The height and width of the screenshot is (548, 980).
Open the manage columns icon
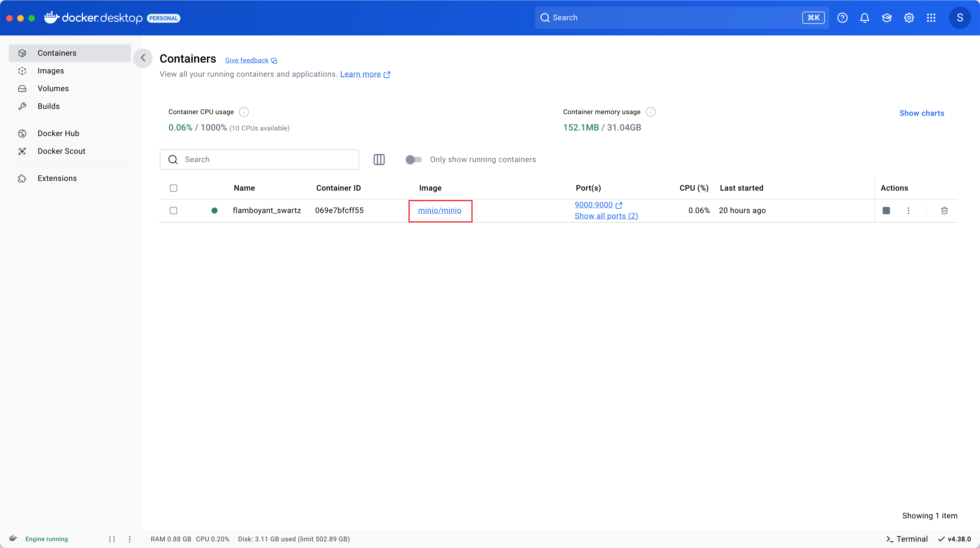point(379,159)
